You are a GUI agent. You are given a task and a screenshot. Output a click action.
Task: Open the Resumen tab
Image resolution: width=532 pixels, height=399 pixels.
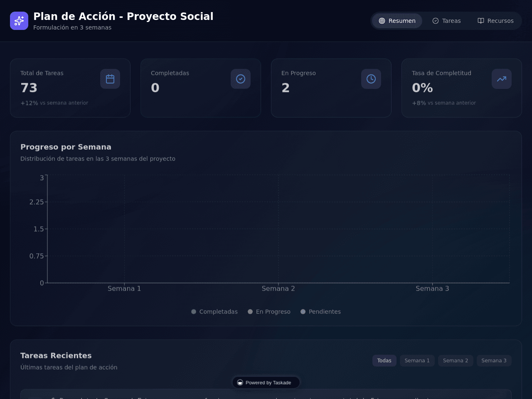coord(397,21)
